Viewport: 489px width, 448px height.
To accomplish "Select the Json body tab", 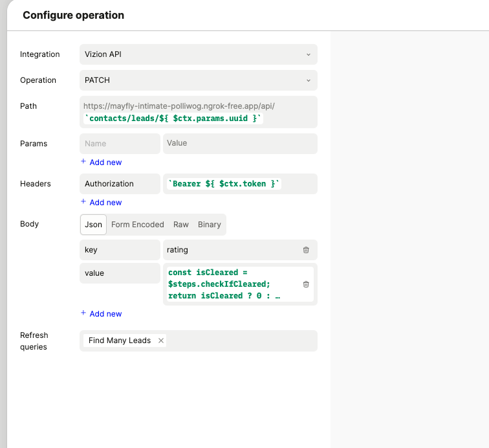I will (x=94, y=225).
